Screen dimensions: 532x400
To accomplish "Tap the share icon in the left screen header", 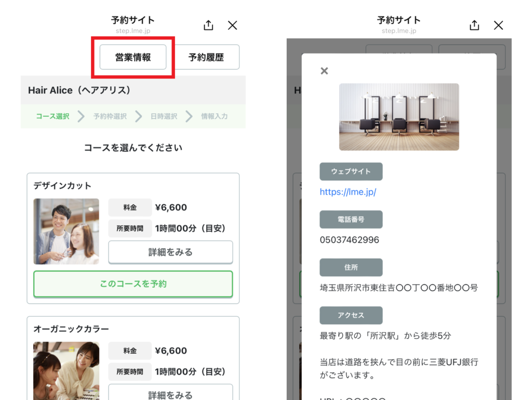I will pos(208,25).
